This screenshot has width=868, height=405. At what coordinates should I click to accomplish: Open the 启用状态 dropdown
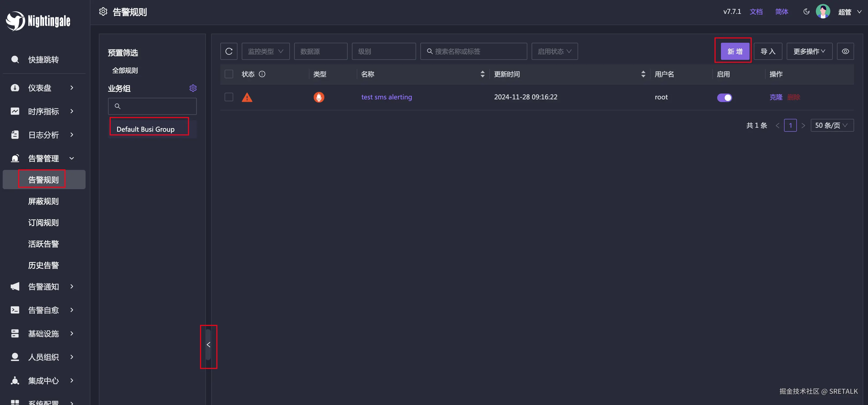[x=554, y=51]
